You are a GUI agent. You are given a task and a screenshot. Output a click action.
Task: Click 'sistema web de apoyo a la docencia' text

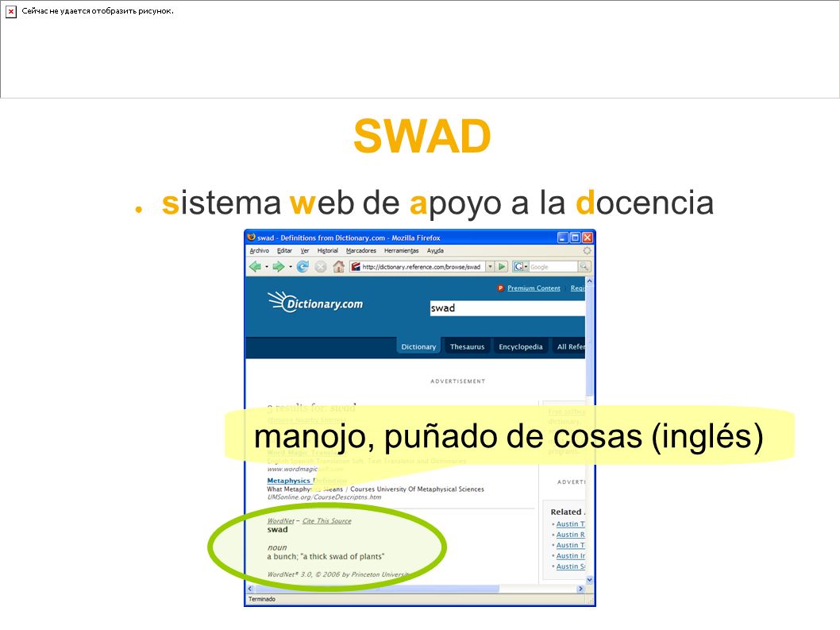[x=437, y=203]
